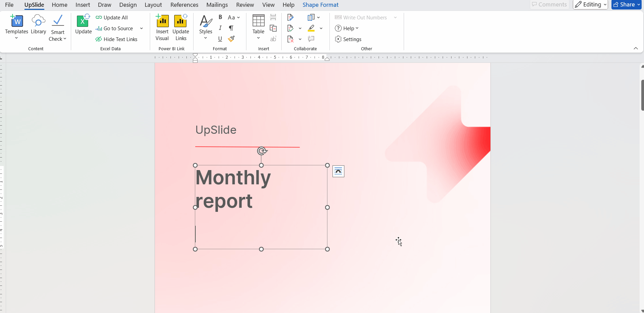Viewport: 644px width, 313px height.
Task: Open the Change Case (Aa) dropdown
Action: point(234,17)
